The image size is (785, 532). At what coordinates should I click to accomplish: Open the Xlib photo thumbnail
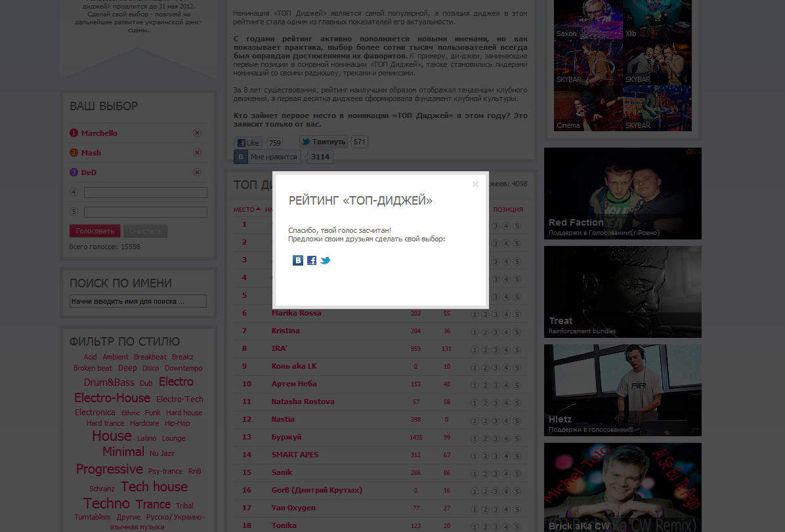tap(657, 20)
